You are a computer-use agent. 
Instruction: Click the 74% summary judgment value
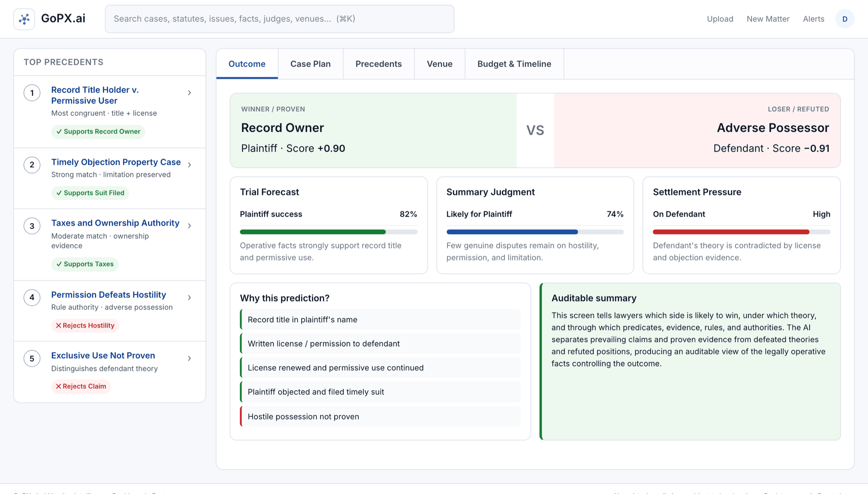click(615, 214)
